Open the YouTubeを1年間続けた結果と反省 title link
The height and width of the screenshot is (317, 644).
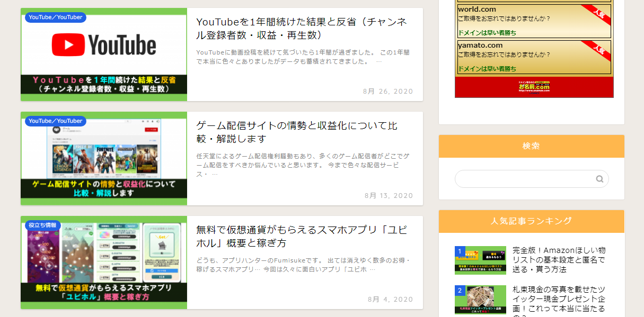click(x=301, y=29)
